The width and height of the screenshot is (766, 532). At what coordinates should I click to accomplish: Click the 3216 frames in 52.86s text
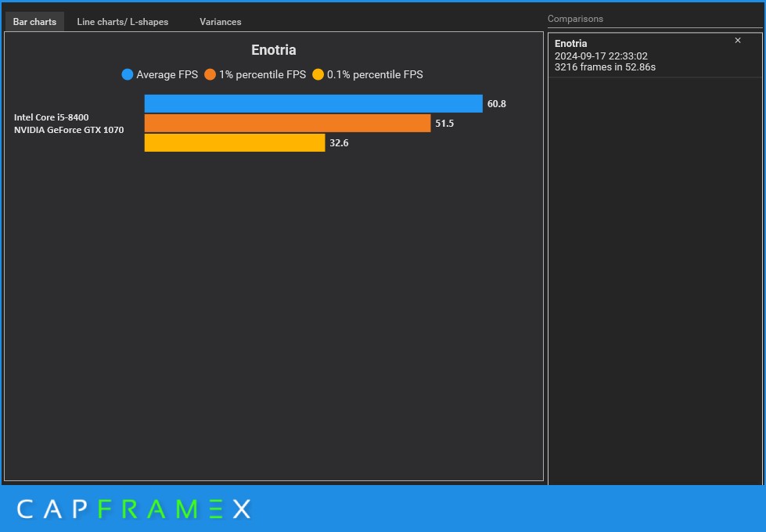tap(605, 67)
